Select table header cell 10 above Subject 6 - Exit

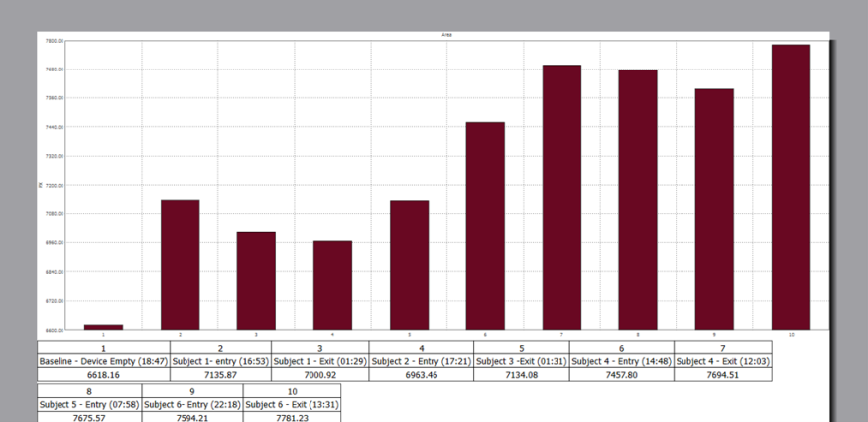click(292, 391)
